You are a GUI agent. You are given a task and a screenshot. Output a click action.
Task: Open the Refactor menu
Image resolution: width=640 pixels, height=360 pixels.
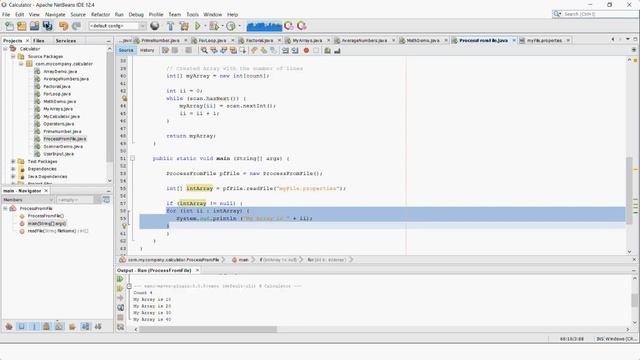[x=100, y=14]
